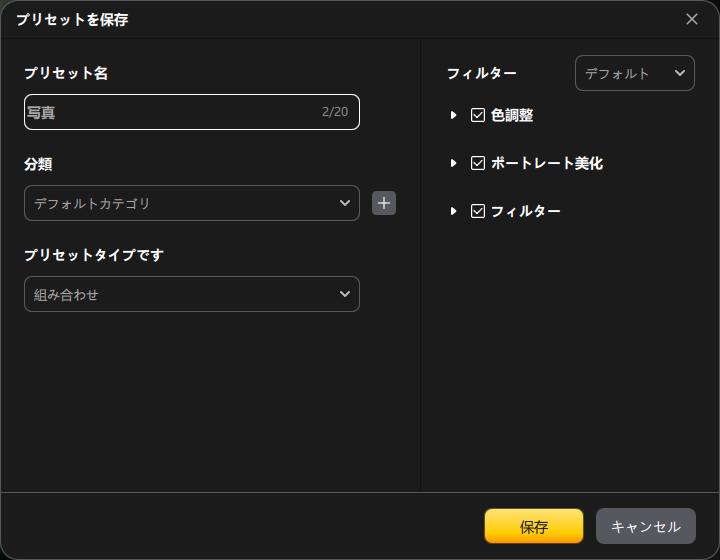The height and width of the screenshot is (560, 720).
Task: Expand the ポートレート美化 section arrow
Action: (x=454, y=163)
